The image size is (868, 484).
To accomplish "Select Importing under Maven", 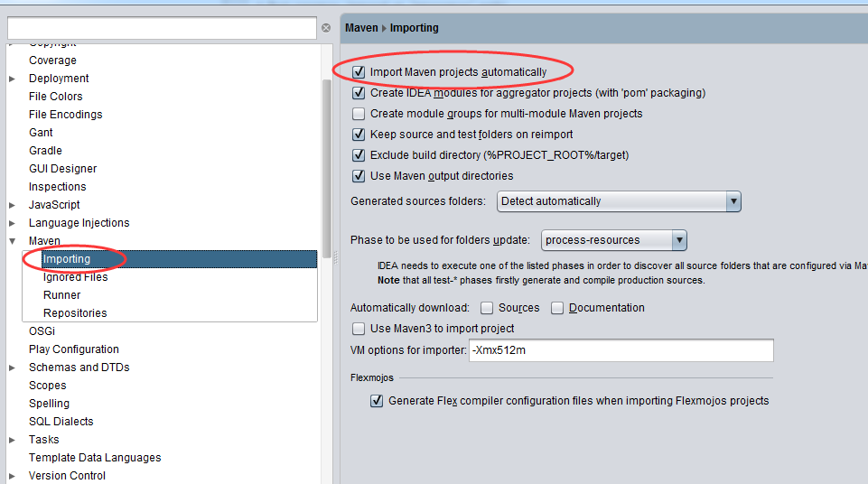I will click(67, 259).
